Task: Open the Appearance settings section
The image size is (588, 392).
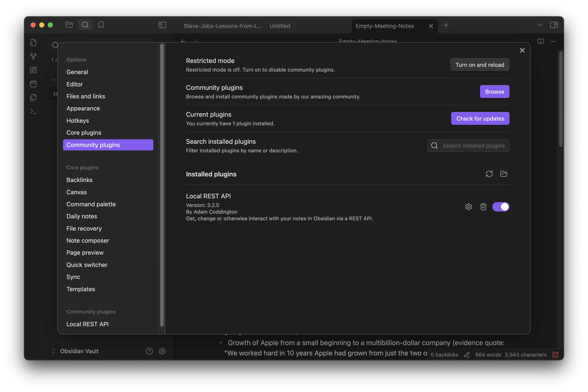Action: click(x=83, y=108)
